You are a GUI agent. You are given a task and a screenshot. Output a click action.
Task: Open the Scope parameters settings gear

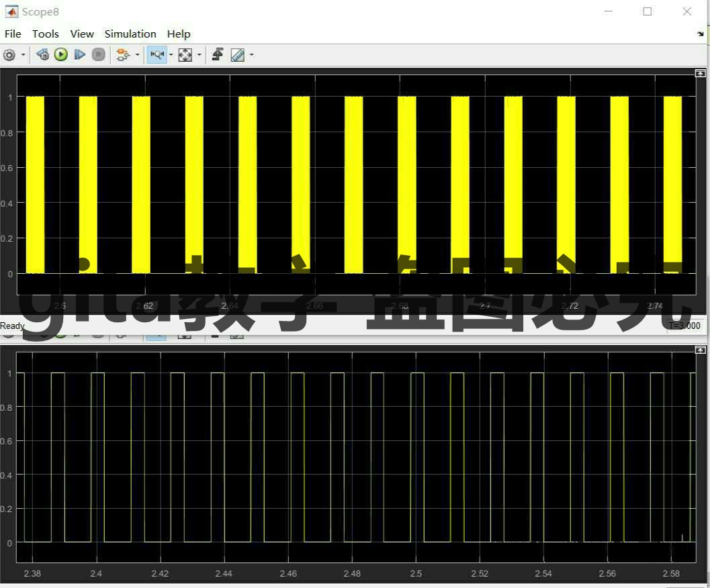9,54
